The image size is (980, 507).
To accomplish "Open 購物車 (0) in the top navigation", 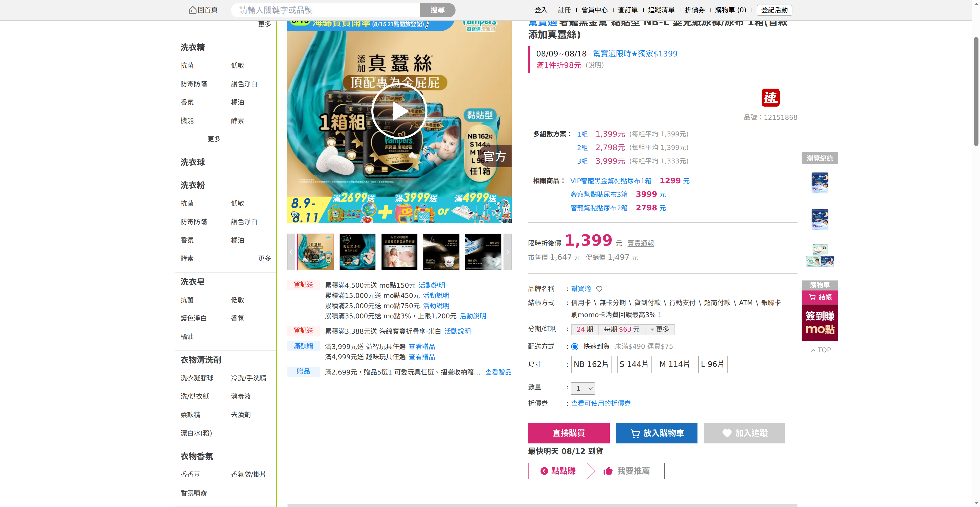I will point(730,10).
